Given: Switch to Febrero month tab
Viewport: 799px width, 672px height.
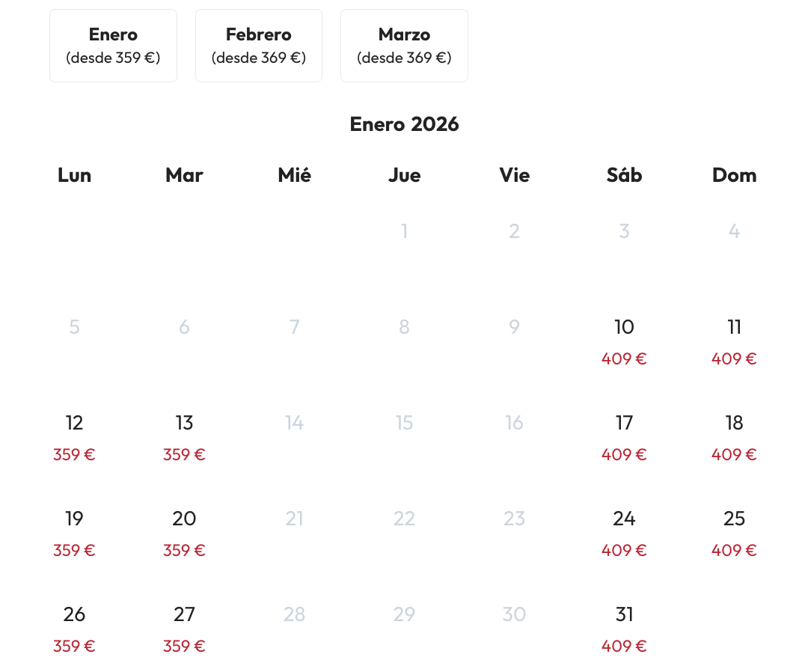Looking at the screenshot, I should [x=259, y=46].
